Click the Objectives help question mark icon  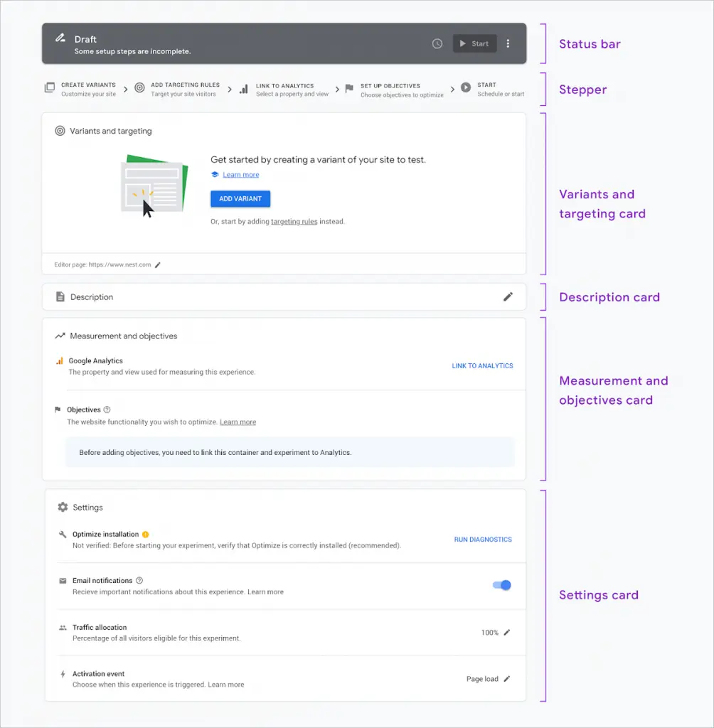click(107, 409)
